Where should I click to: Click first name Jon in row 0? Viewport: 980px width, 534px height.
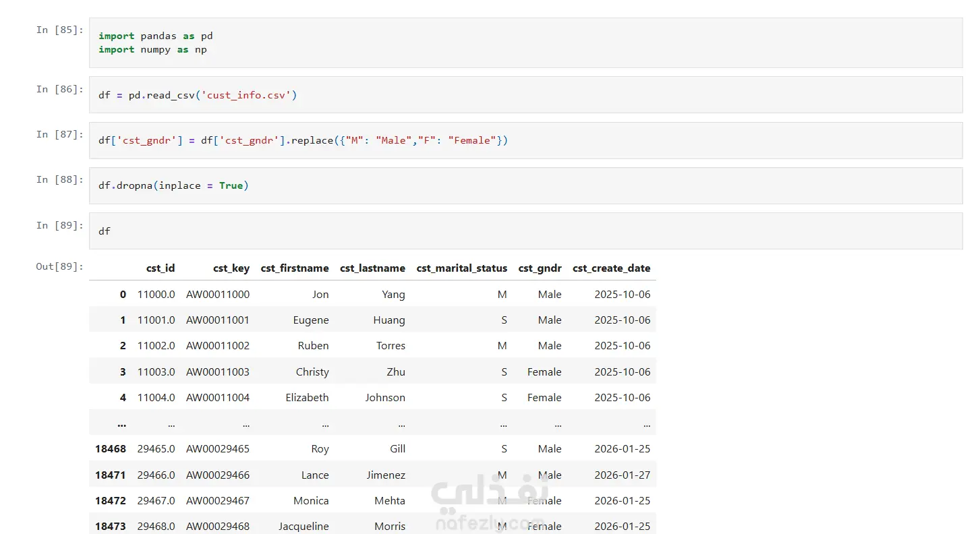(x=320, y=294)
